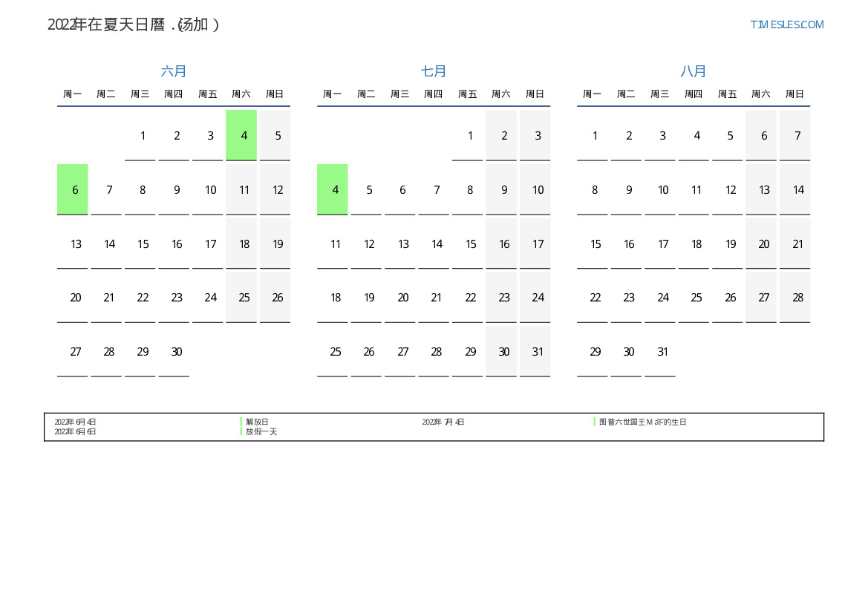Click the king's birthday legend entry
868x614 pixels.
[x=642, y=422]
